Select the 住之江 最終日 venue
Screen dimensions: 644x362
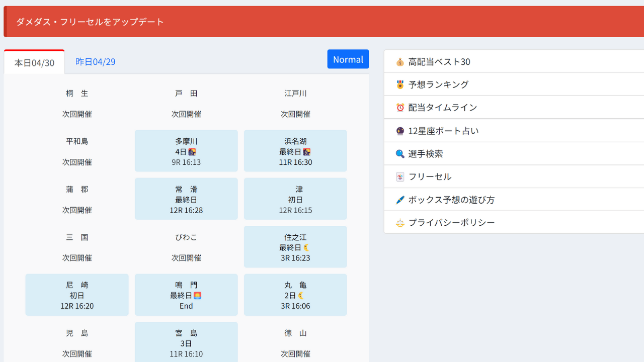coord(295,247)
